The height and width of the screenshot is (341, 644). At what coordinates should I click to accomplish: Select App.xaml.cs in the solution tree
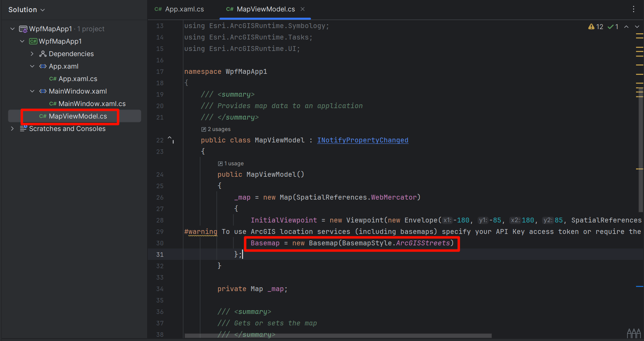coord(78,79)
